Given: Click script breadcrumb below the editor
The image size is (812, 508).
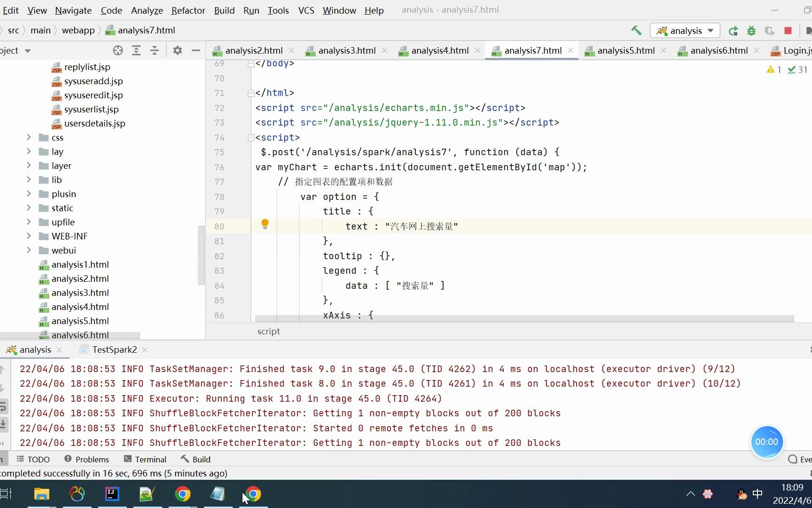Looking at the screenshot, I should click(x=268, y=331).
